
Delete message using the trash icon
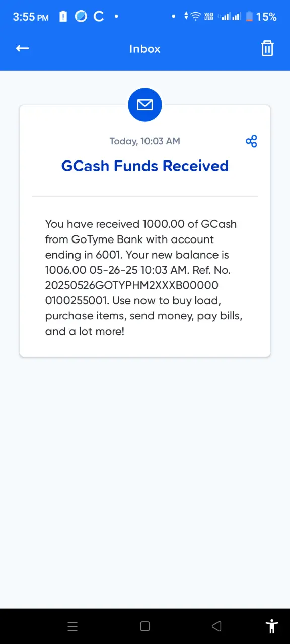point(267,48)
